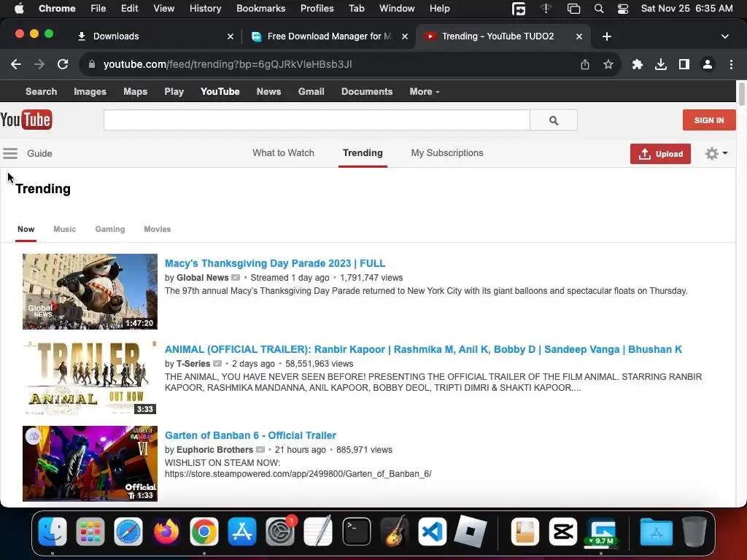Click the red SIGN IN button
The width and height of the screenshot is (747, 560).
[x=709, y=120]
